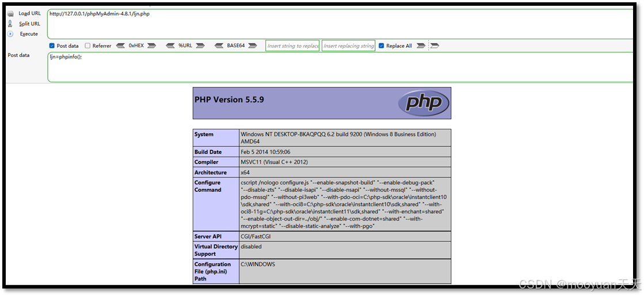Click the Configure Command row label
The width and height of the screenshot is (644, 296).
tap(208, 186)
